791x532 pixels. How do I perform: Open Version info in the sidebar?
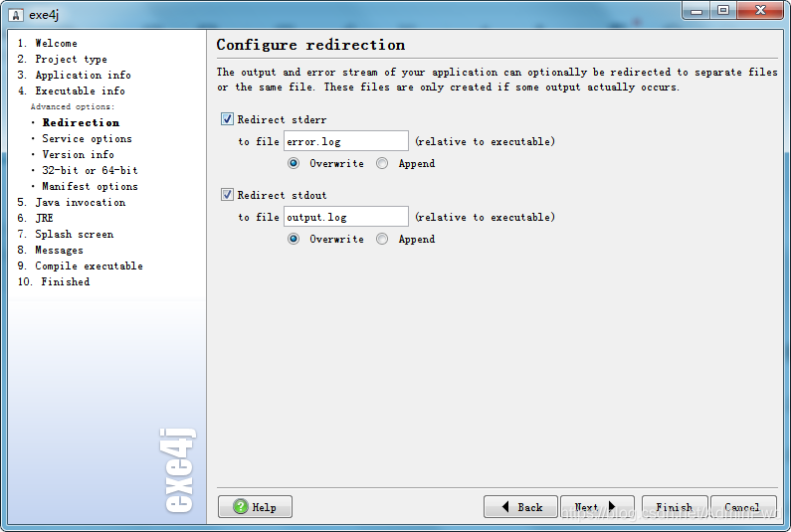tap(78, 154)
